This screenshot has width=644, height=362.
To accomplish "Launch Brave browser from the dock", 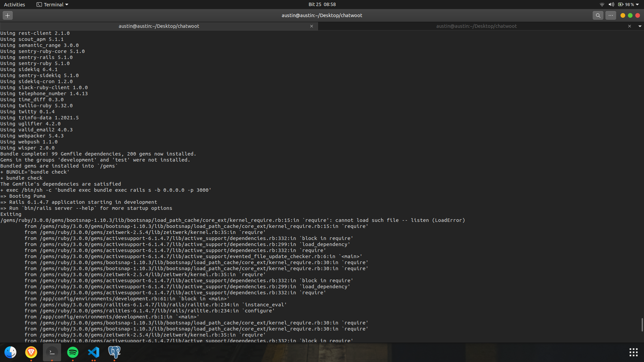I will pos(31,352).
